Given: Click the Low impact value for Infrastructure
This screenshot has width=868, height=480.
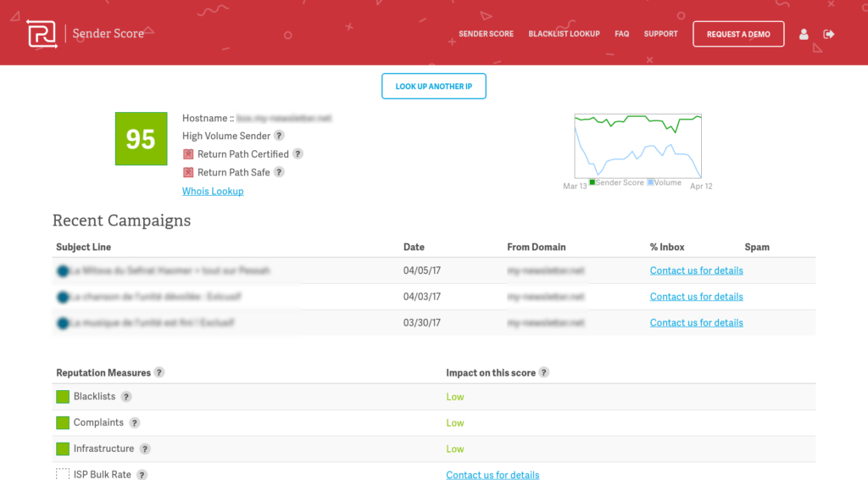Looking at the screenshot, I should 455,449.
